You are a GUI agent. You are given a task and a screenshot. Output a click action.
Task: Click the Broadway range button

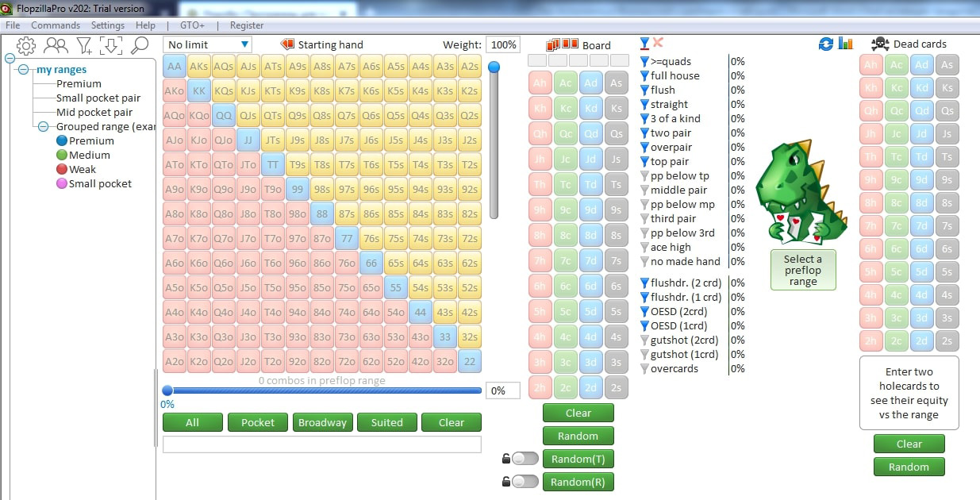click(x=322, y=423)
